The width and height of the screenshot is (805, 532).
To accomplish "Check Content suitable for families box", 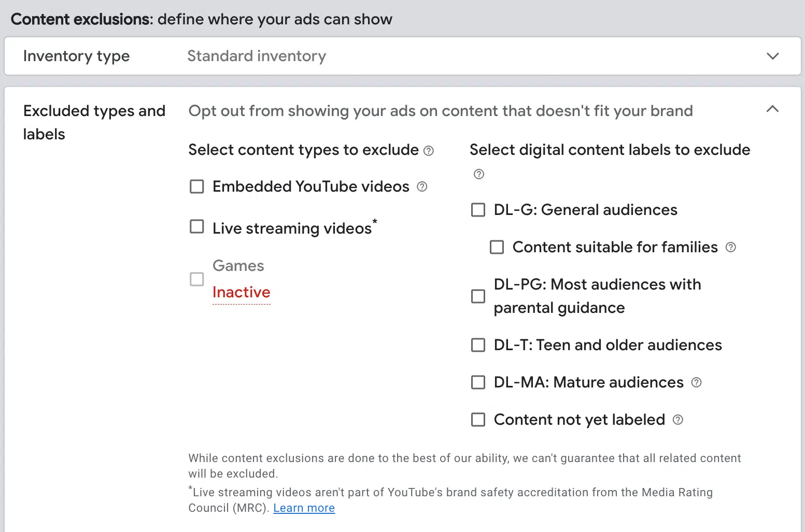I will [x=497, y=247].
